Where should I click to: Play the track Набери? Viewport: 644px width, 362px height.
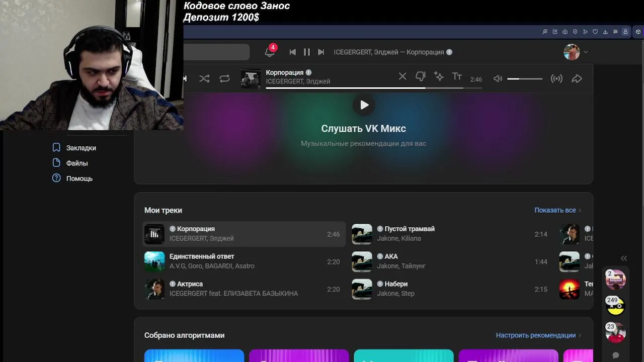click(362, 289)
